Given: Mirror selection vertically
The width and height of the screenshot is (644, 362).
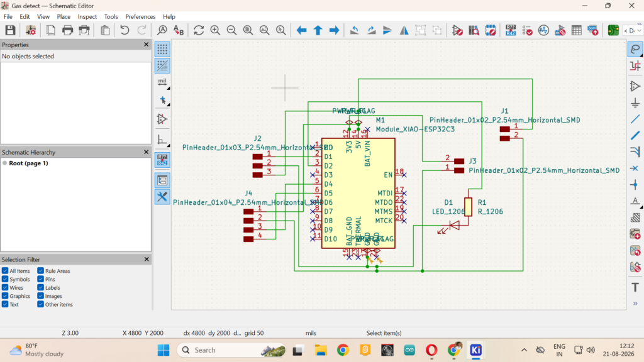Looking at the screenshot, I should 387,30.
